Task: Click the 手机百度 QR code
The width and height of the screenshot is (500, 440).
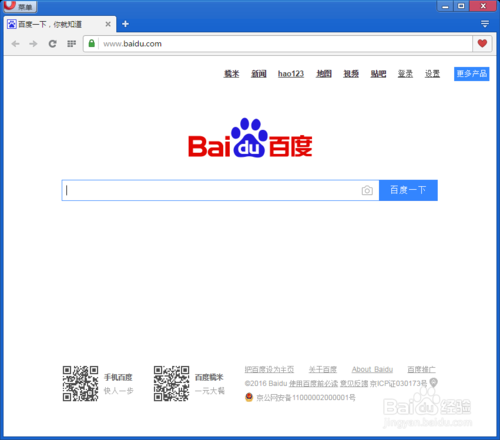Action: pos(80,383)
